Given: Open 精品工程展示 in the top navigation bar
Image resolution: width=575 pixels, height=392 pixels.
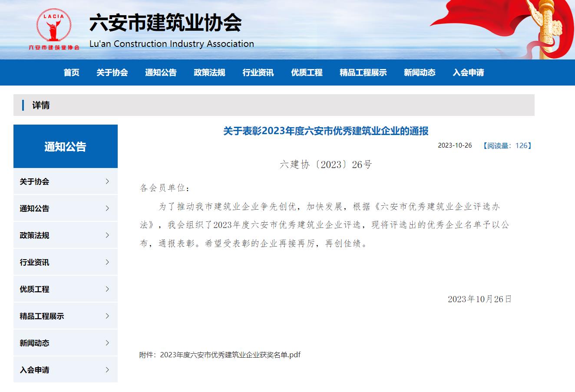Looking at the screenshot, I should click(x=363, y=72).
